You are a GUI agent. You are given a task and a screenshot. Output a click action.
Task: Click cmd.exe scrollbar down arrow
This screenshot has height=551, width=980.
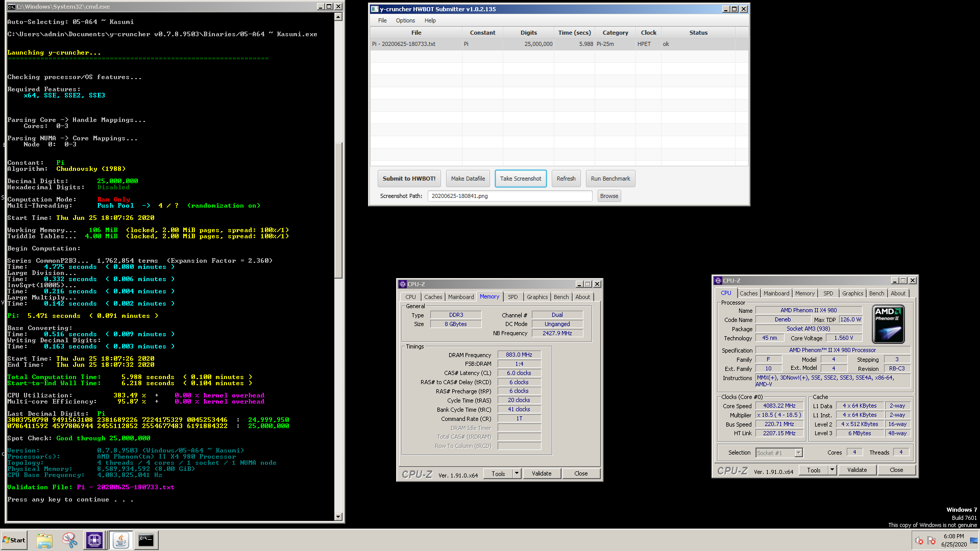[338, 516]
